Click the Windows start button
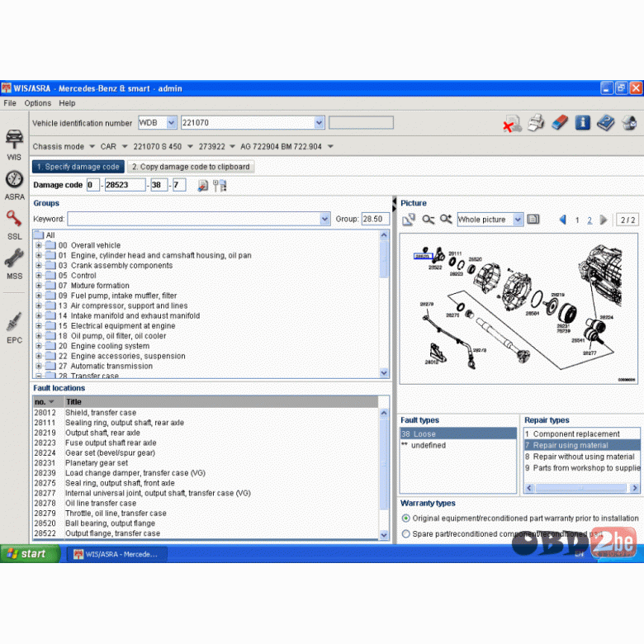Image resolution: width=644 pixels, height=644 pixels. click(x=30, y=554)
